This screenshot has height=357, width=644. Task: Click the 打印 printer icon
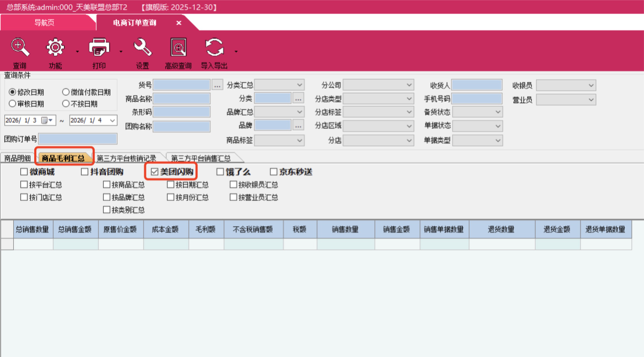pyautogui.click(x=99, y=48)
